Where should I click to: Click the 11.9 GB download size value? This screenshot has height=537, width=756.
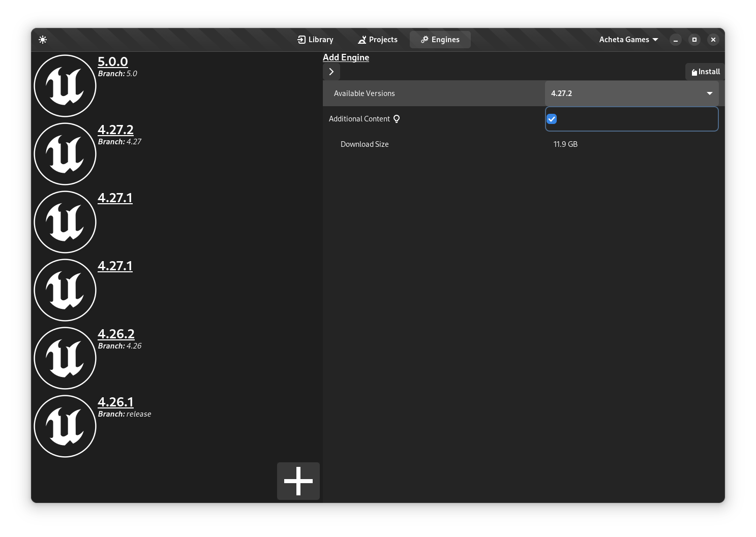pyautogui.click(x=565, y=144)
